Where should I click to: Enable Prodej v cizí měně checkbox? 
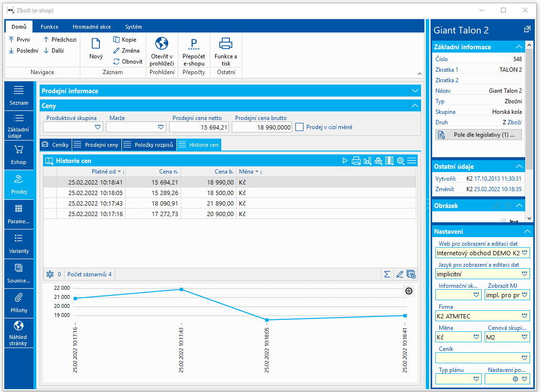point(300,127)
